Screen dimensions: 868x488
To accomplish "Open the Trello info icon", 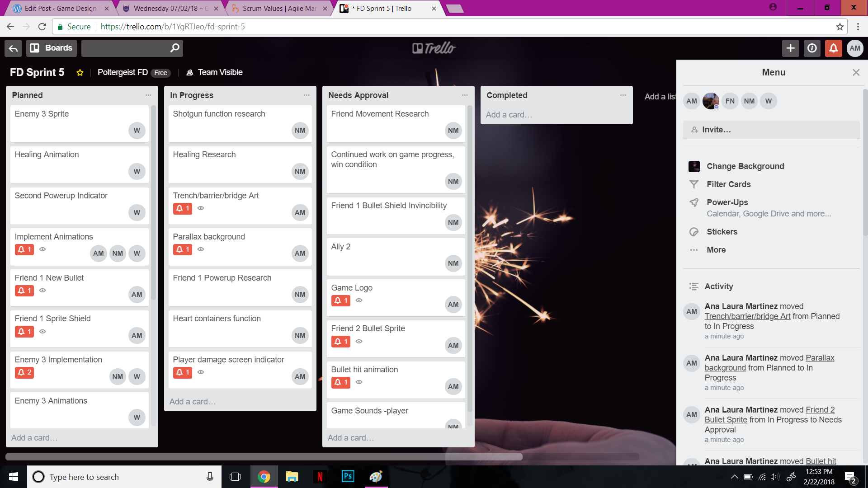I will coord(811,48).
